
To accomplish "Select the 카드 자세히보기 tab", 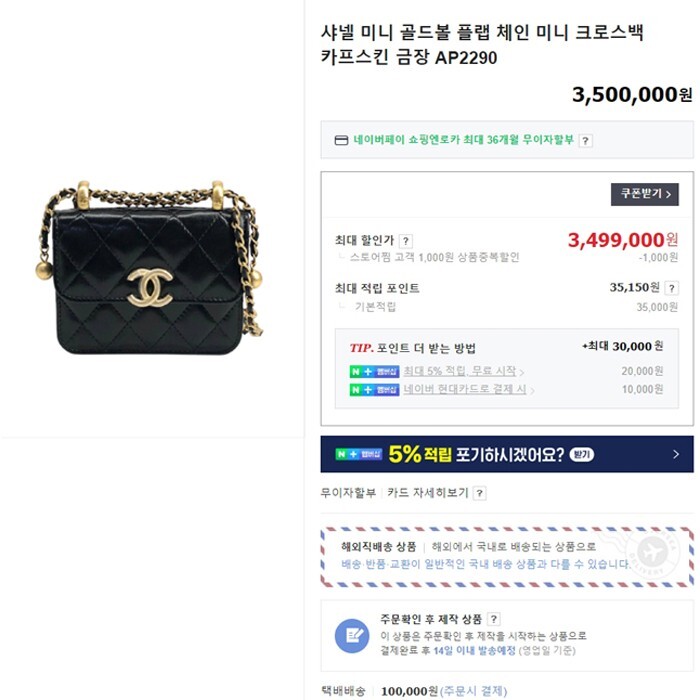I will coord(428,493).
